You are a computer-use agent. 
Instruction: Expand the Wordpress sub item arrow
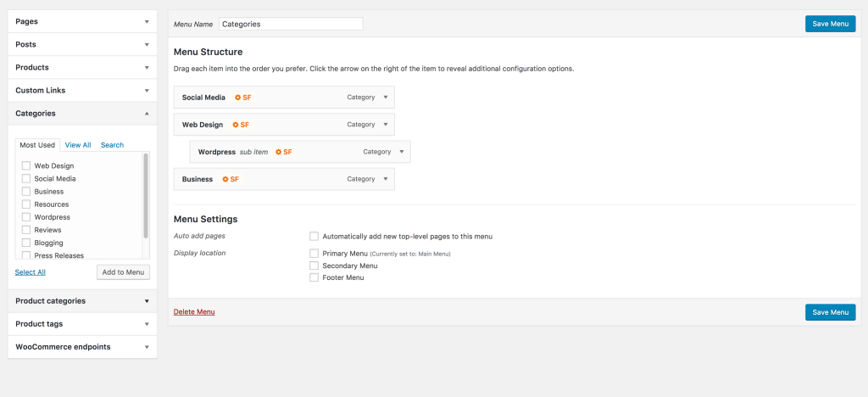click(x=402, y=152)
